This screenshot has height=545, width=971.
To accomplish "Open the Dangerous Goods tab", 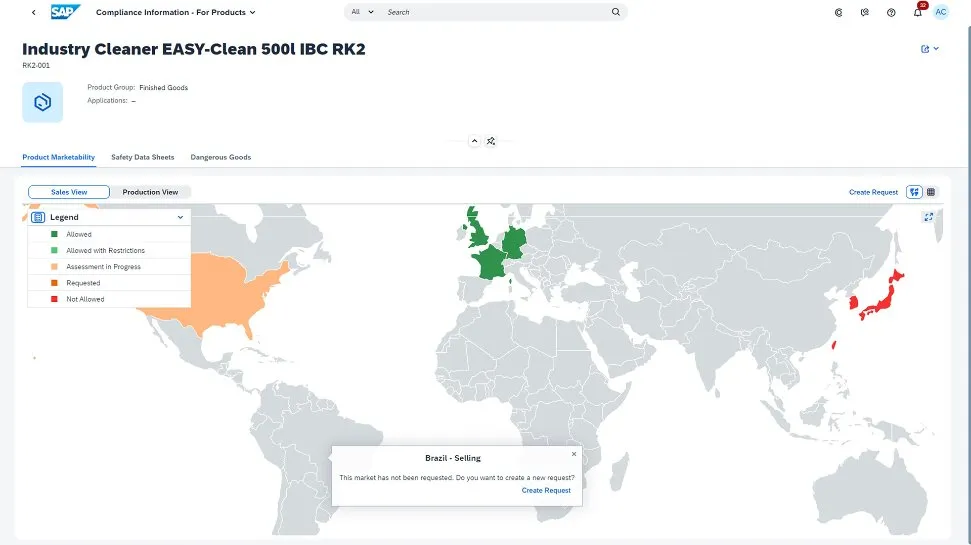I will click(221, 157).
